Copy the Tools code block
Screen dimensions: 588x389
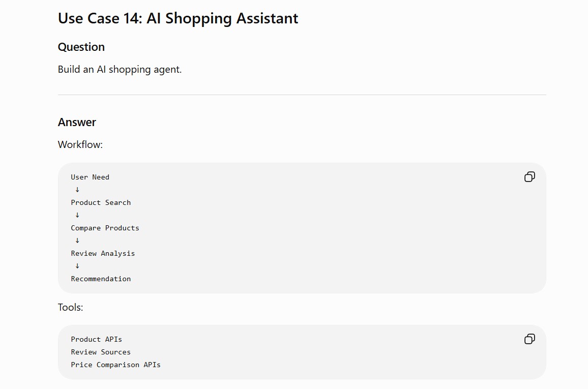[530, 339]
